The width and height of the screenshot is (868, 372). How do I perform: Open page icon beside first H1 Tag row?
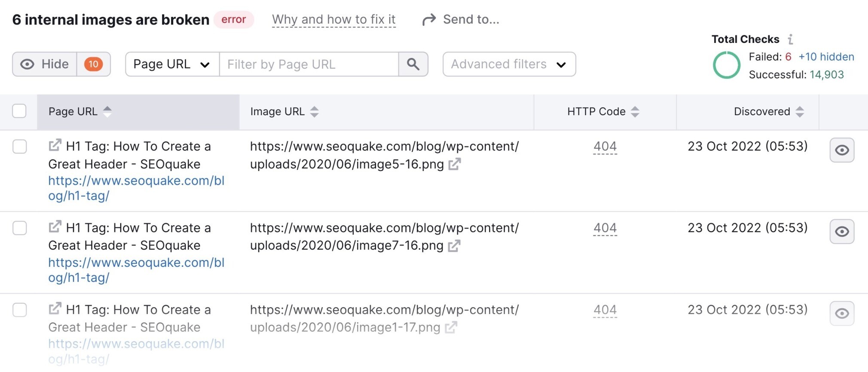pos(55,145)
